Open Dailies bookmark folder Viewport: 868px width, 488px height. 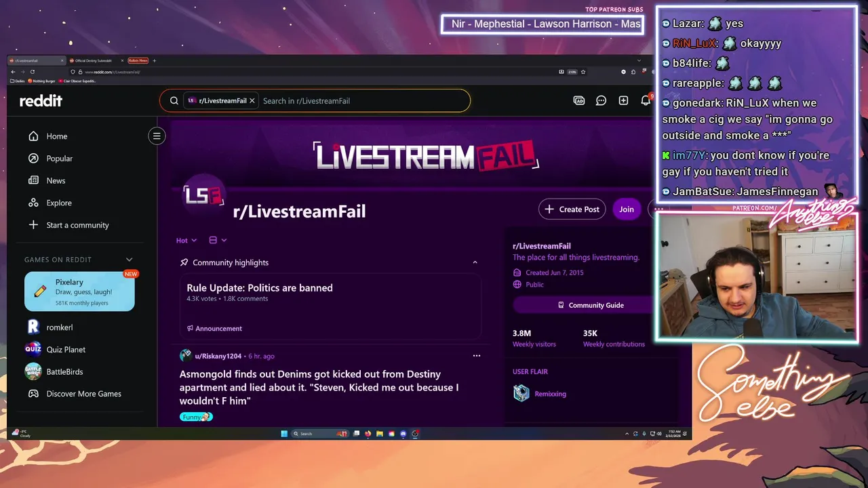[x=18, y=81]
